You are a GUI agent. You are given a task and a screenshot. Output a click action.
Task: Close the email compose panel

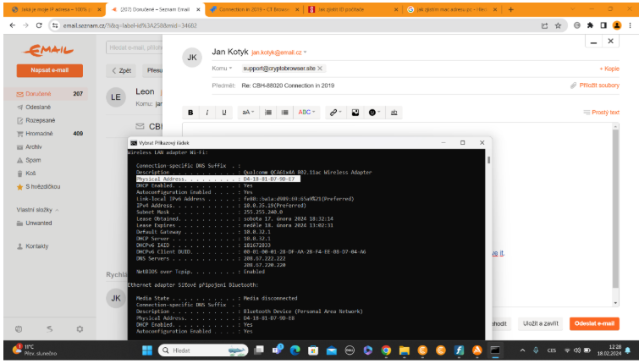click(x=610, y=41)
